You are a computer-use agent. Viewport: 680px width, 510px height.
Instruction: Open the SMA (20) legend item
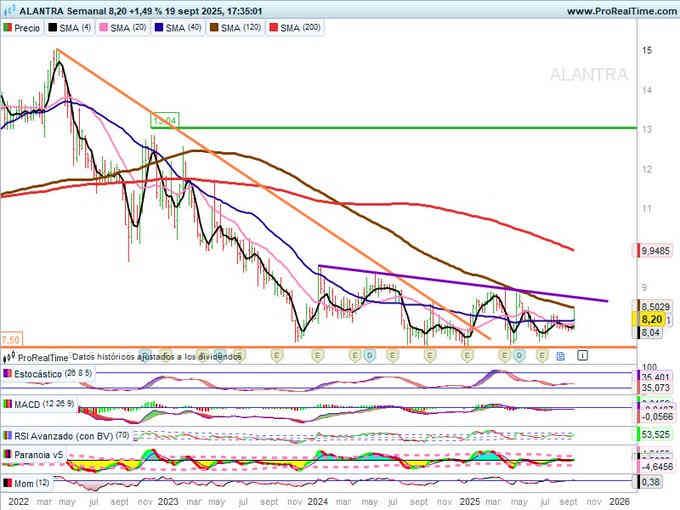123,28
